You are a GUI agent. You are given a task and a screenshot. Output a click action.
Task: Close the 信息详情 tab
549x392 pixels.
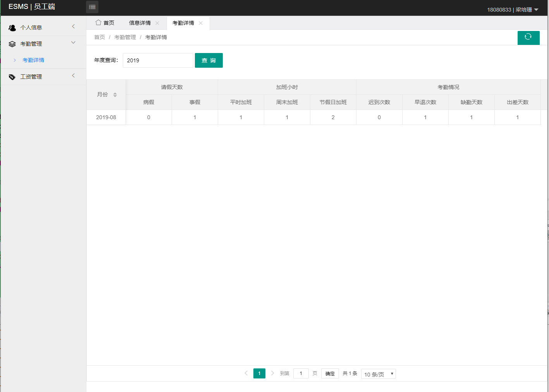[x=157, y=23]
